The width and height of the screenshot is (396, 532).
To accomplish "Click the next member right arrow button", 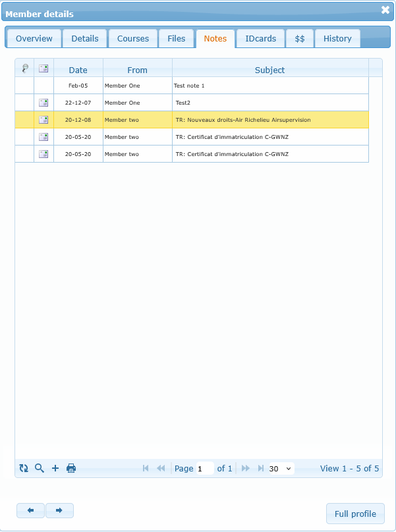I will [59, 510].
